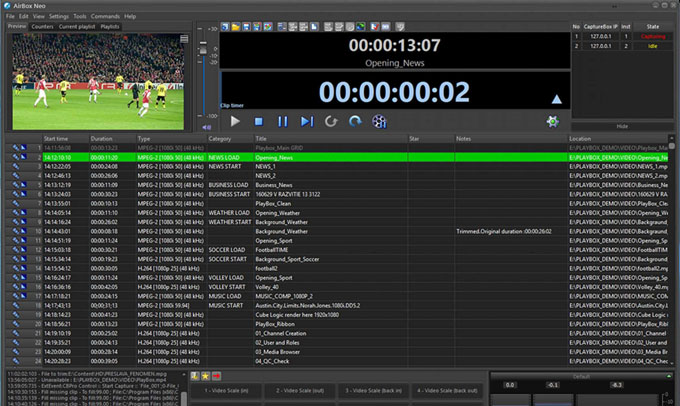Click the link icon on the football2 row
The image size is (680, 406).
pos(16,268)
